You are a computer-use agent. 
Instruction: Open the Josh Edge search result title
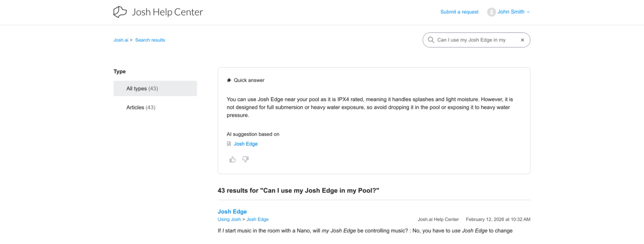(x=232, y=211)
